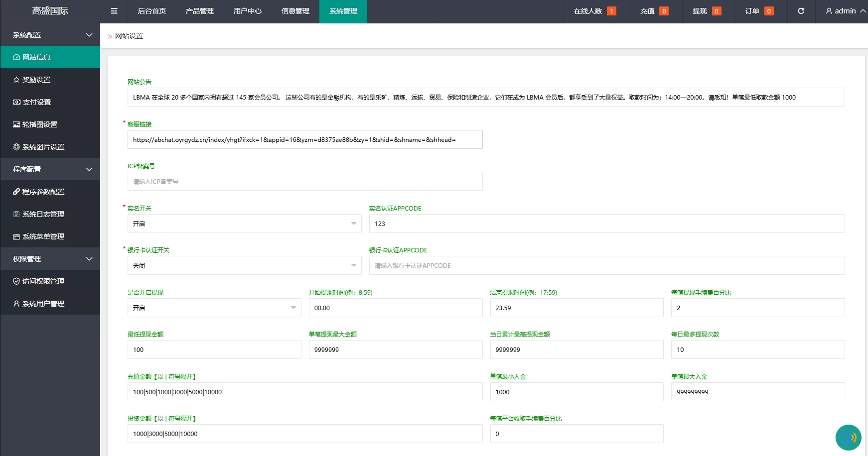Select the 系统图片设置 gear icon
Image resolution: width=868 pixels, height=456 pixels.
[x=16, y=146]
